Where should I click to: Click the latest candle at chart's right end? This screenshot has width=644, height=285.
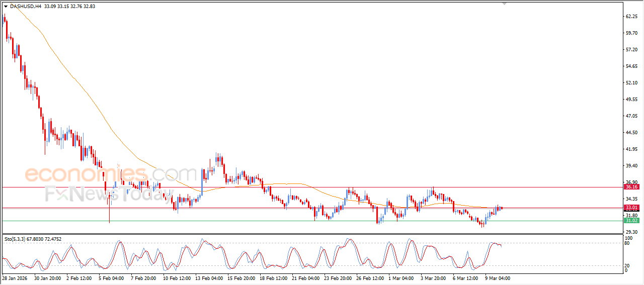(501, 208)
